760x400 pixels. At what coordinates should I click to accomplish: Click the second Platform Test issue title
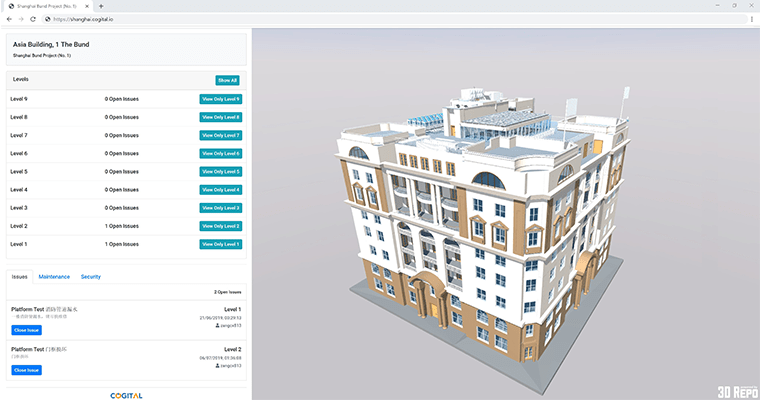click(39, 350)
